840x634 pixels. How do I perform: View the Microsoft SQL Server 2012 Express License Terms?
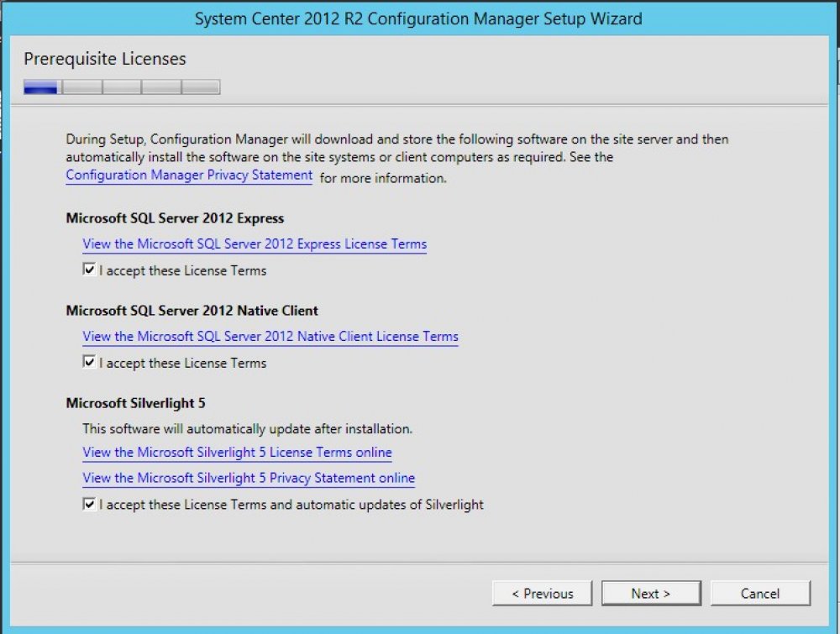point(255,244)
